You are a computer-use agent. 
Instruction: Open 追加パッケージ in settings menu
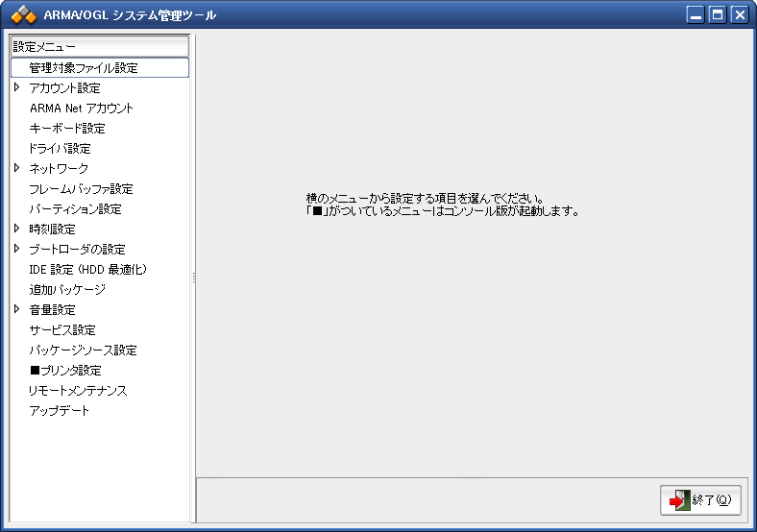[x=67, y=290]
